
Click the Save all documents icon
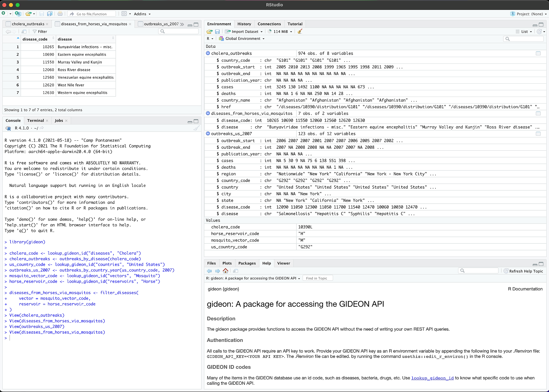50,14
